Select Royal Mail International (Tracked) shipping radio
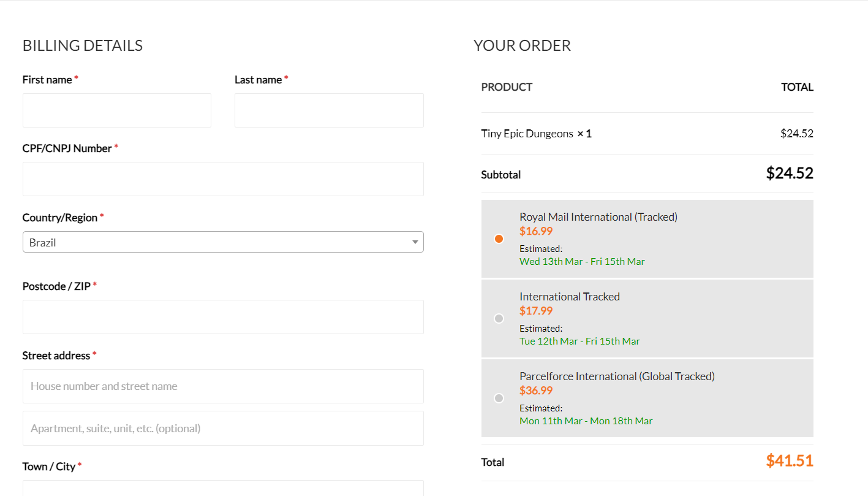The width and height of the screenshot is (868, 496). pyautogui.click(x=499, y=238)
